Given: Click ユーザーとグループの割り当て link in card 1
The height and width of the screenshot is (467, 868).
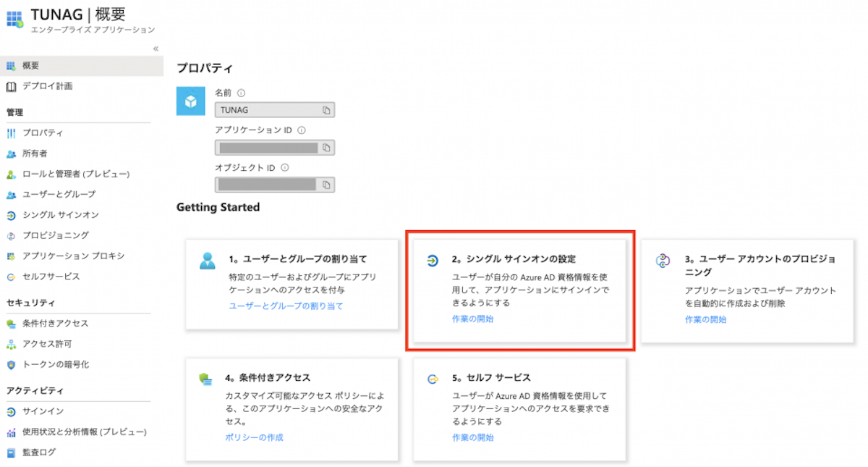Looking at the screenshot, I should 286,306.
